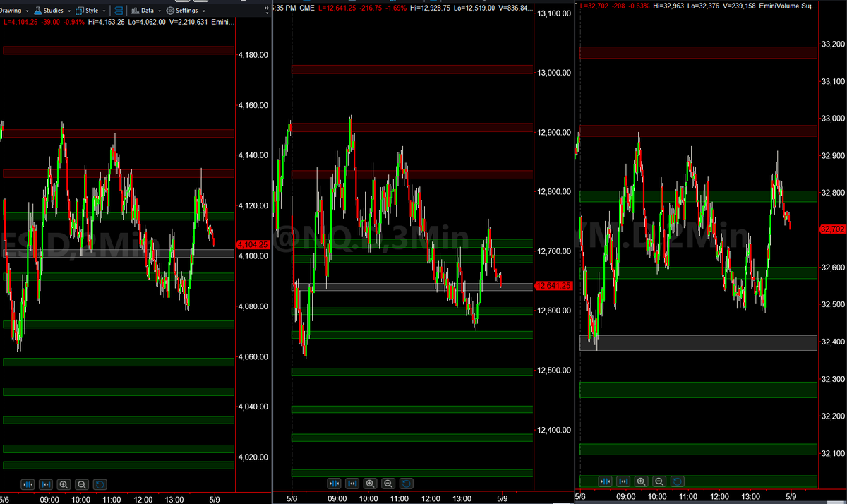The image size is (847, 504).
Task: Click the 32,100 label on YM price axis
Action: click(833, 454)
